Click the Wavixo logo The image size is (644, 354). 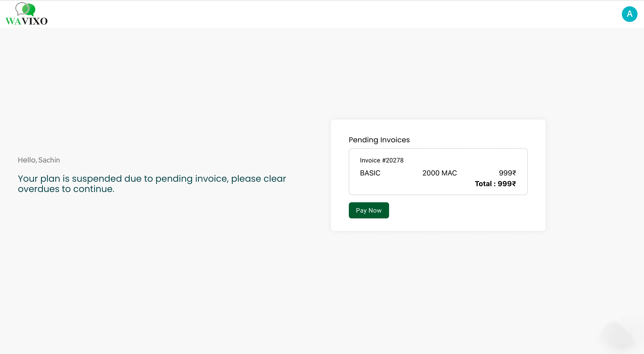(26, 14)
